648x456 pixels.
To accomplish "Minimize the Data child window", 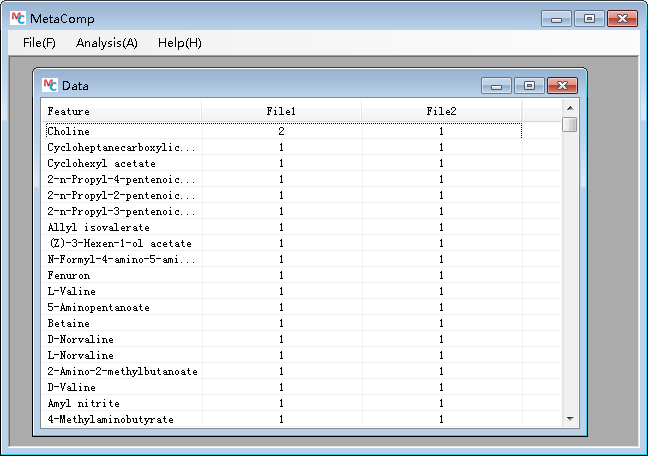I will [496, 86].
